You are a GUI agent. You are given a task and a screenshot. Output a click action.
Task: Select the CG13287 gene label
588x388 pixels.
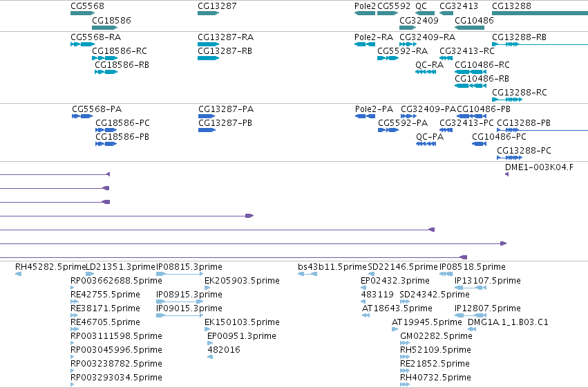pos(217,6)
